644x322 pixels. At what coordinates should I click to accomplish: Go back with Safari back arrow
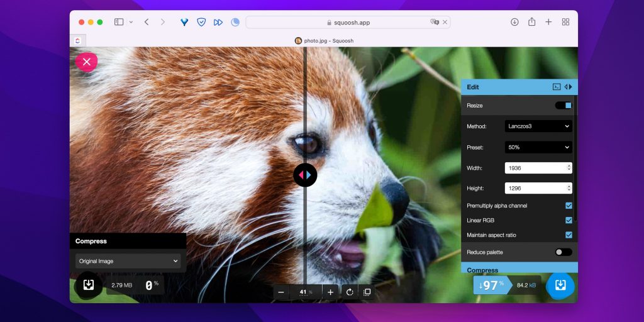(x=147, y=22)
